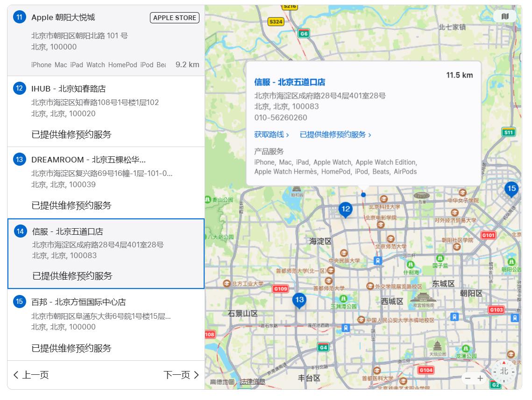This screenshot has width=532, height=400.
Task: Go to 上一页 previous page
Action: coord(30,375)
